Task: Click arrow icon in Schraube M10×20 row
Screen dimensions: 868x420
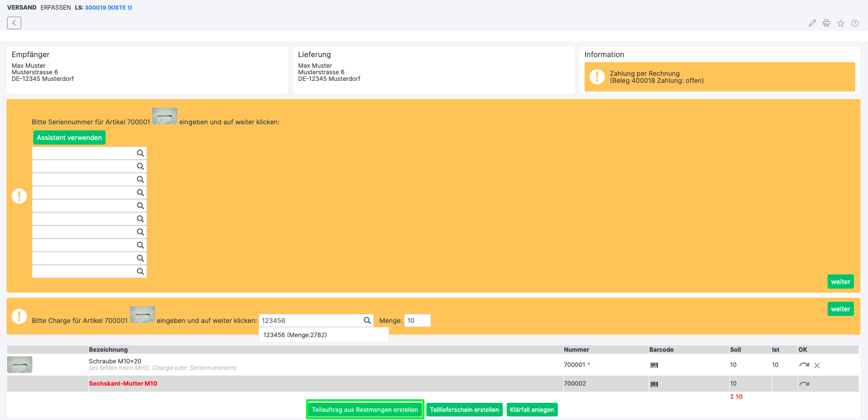Action: (804, 364)
